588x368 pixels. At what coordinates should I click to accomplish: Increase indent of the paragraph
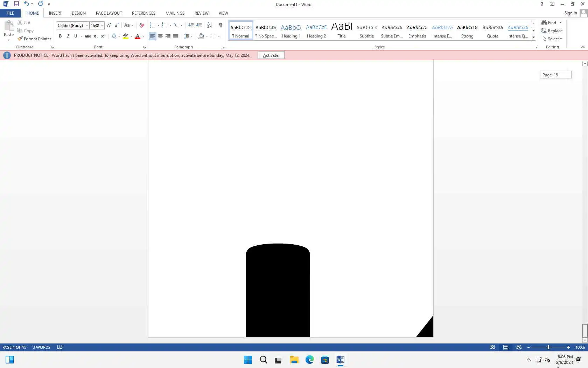199,25
